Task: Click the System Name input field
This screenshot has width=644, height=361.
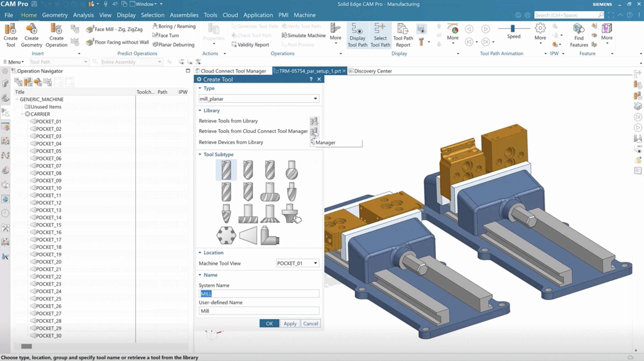Action: click(x=259, y=294)
